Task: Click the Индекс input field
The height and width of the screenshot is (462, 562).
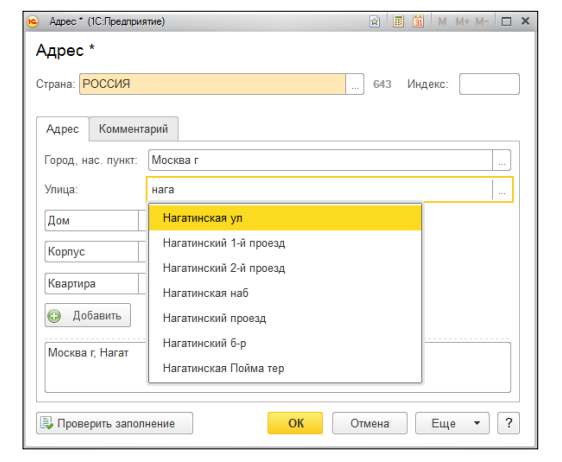Action: (x=489, y=84)
